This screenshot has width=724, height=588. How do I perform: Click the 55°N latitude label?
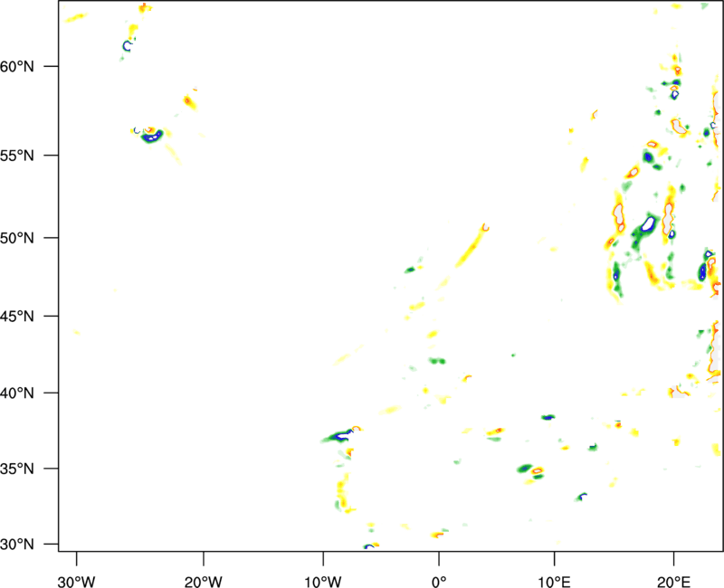(17, 156)
